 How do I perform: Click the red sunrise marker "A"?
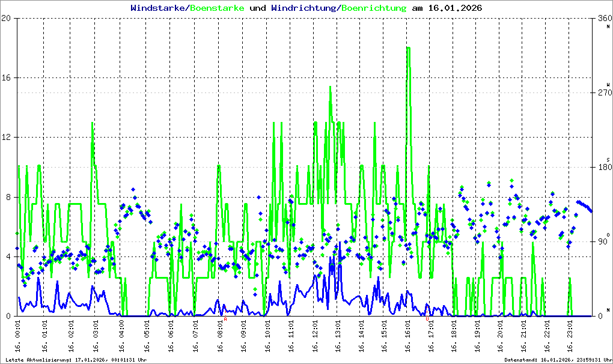click(225, 319)
